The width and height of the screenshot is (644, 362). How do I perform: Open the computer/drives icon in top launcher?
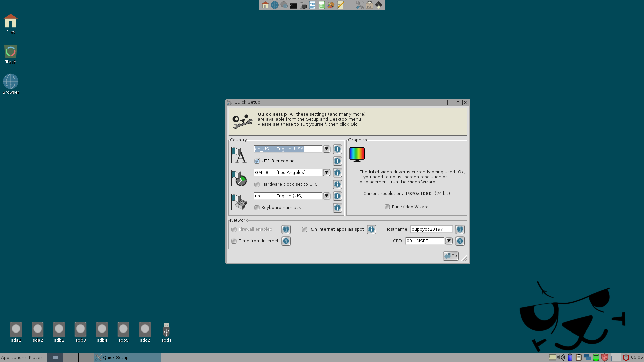coord(303,5)
